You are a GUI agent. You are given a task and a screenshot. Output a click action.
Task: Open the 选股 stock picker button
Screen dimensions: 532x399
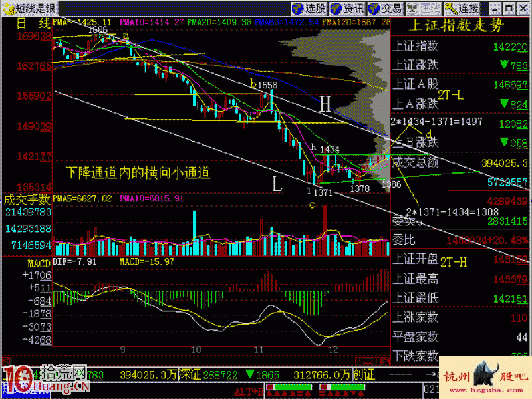coord(309,9)
